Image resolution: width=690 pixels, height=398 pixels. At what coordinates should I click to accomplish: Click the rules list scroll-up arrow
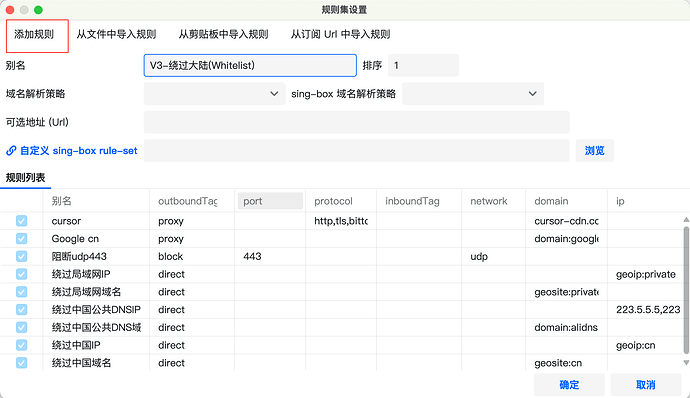click(x=686, y=219)
